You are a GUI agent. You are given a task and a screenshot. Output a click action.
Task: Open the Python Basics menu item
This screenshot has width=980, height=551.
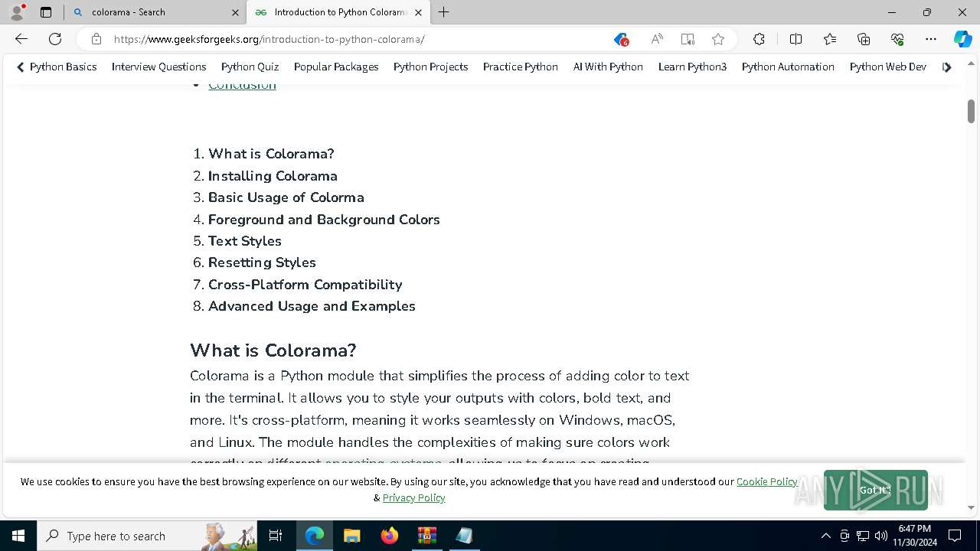coord(63,67)
